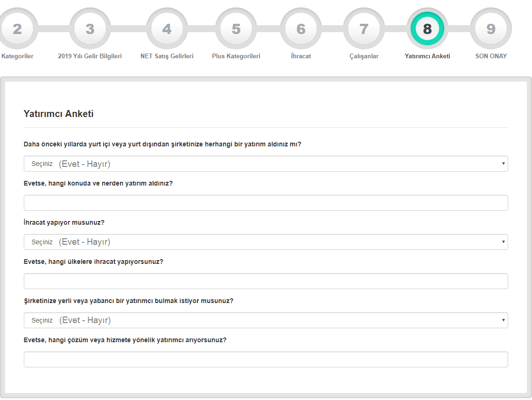Focus the export countries input field

266,281
